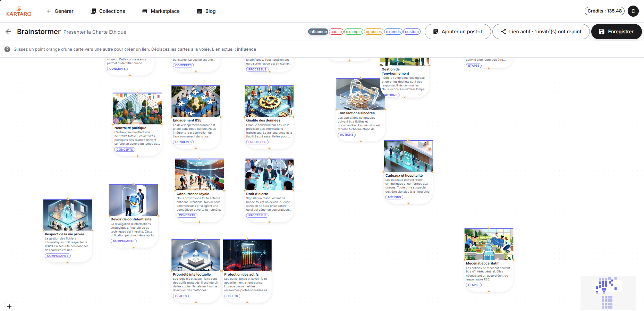Click the CONCEPTS tag on Neutralité politique

click(125, 150)
